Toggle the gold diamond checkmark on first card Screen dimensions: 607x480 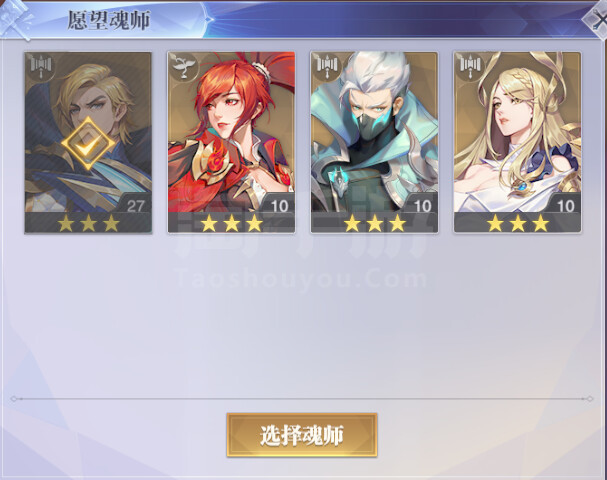tap(88, 144)
